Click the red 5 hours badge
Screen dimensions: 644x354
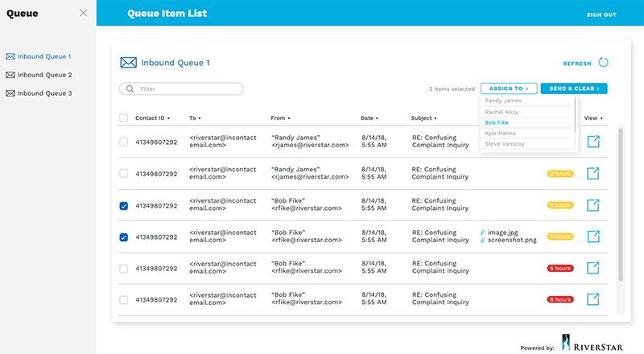[559, 268]
